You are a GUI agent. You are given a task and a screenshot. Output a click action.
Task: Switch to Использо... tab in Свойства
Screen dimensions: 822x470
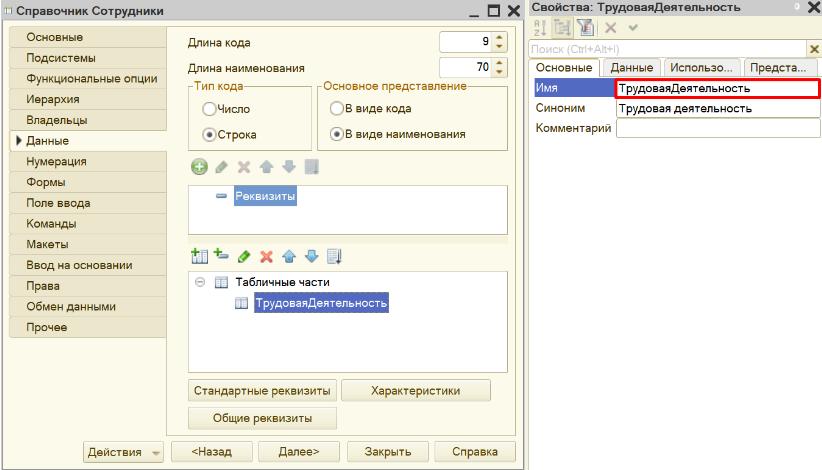coord(701,68)
